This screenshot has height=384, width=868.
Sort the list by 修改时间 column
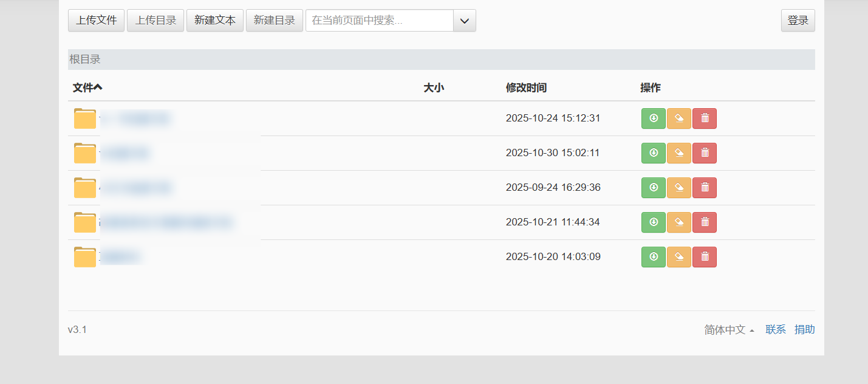pyautogui.click(x=526, y=88)
